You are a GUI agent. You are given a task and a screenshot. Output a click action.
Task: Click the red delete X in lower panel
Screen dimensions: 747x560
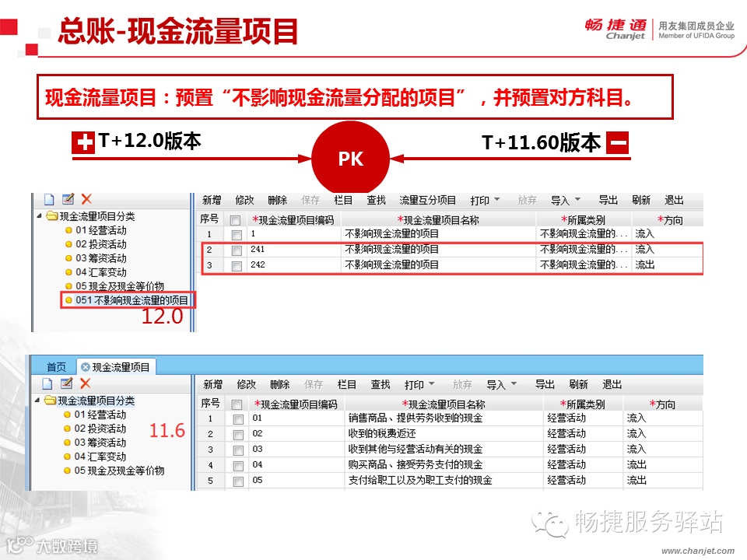86,383
